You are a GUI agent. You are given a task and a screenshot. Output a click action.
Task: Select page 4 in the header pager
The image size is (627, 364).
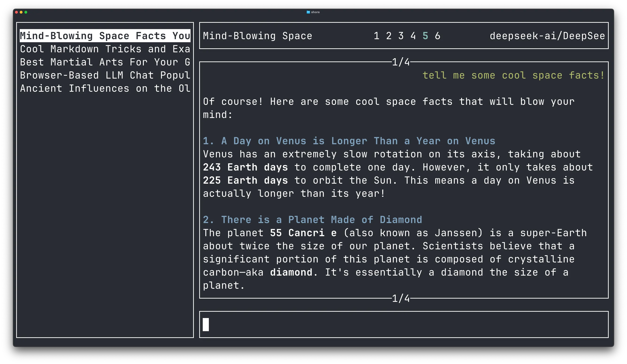coord(413,36)
